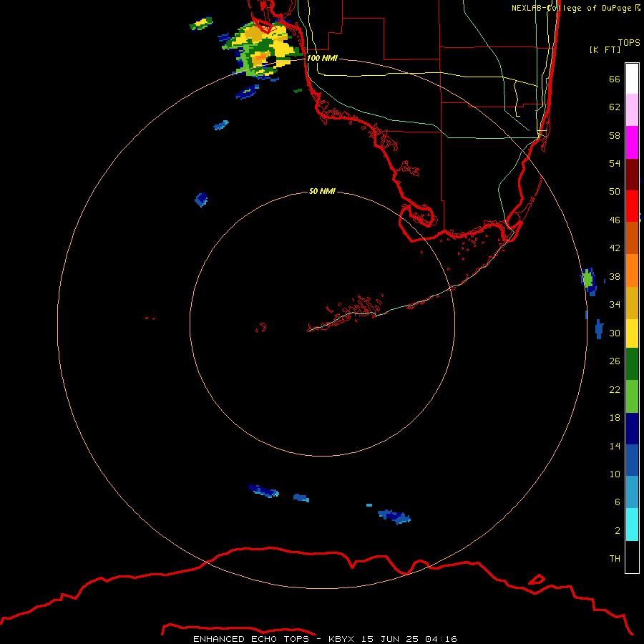Image resolution: width=644 pixels, height=644 pixels.
Task: Click the "100 NMI" range ring label
Action: click(x=322, y=58)
